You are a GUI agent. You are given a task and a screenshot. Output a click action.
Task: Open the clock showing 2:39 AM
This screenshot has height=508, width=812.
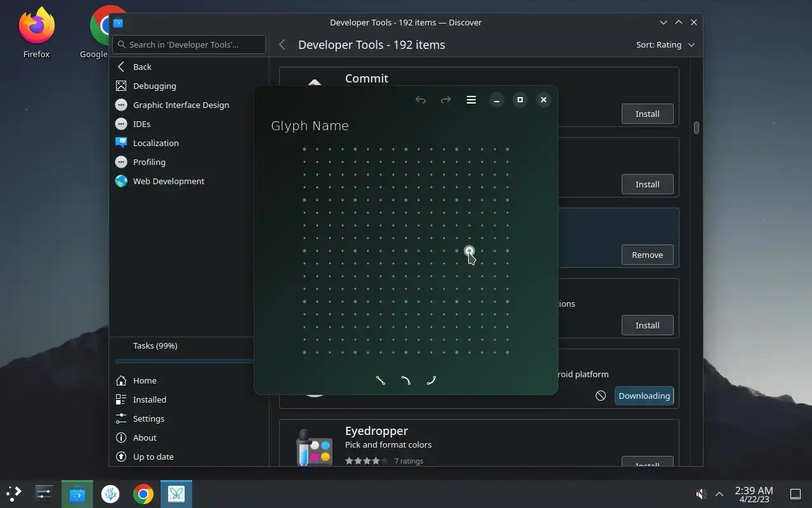[x=754, y=494]
